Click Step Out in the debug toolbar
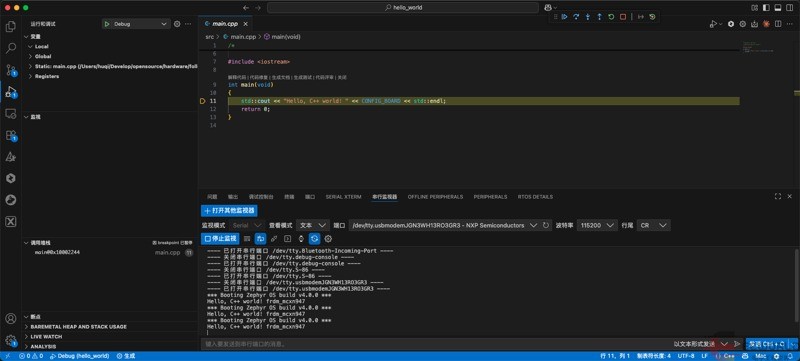This screenshot has height=361, width=800. point(599,17)
